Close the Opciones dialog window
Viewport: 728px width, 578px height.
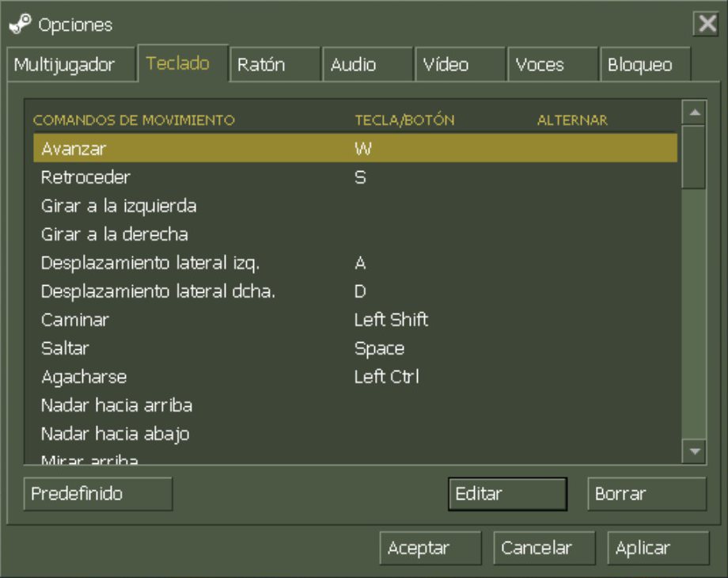(x=705, y=25)
